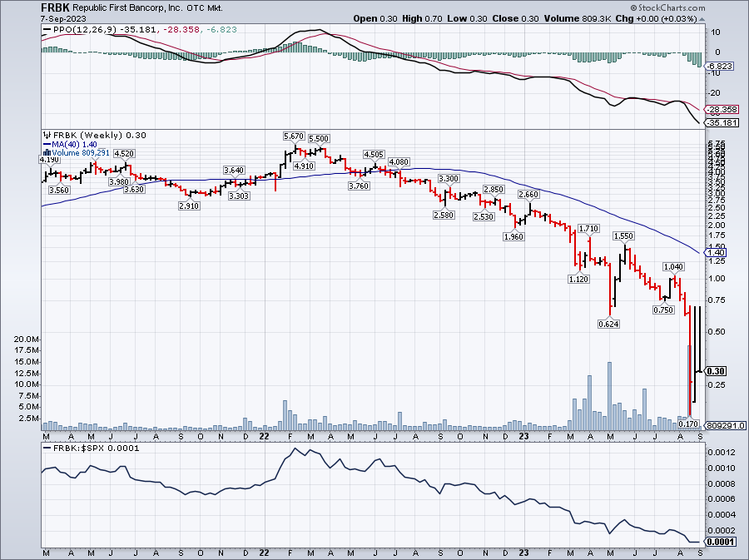This screenshot has height=560, width=749.
Task: Click the FRBK:$SPX relative strength label
Action: 81,448
